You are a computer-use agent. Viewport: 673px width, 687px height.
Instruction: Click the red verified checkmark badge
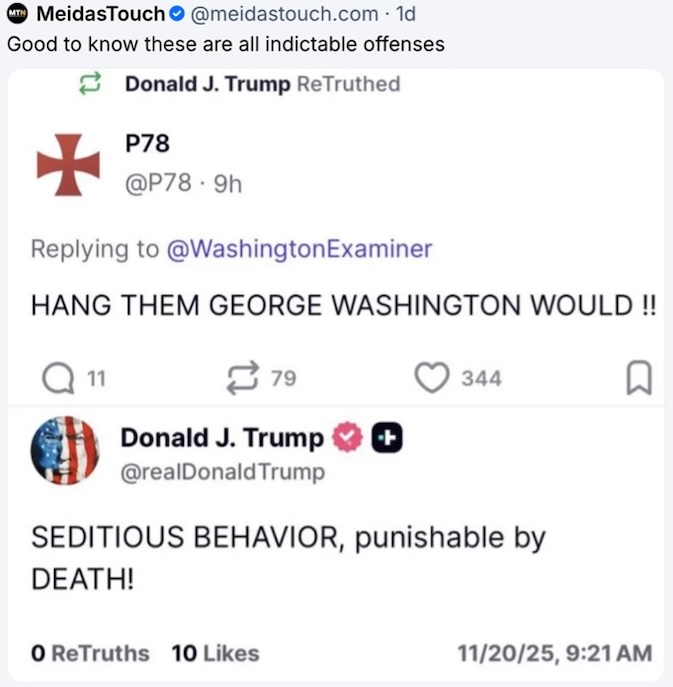pos(347,437)
